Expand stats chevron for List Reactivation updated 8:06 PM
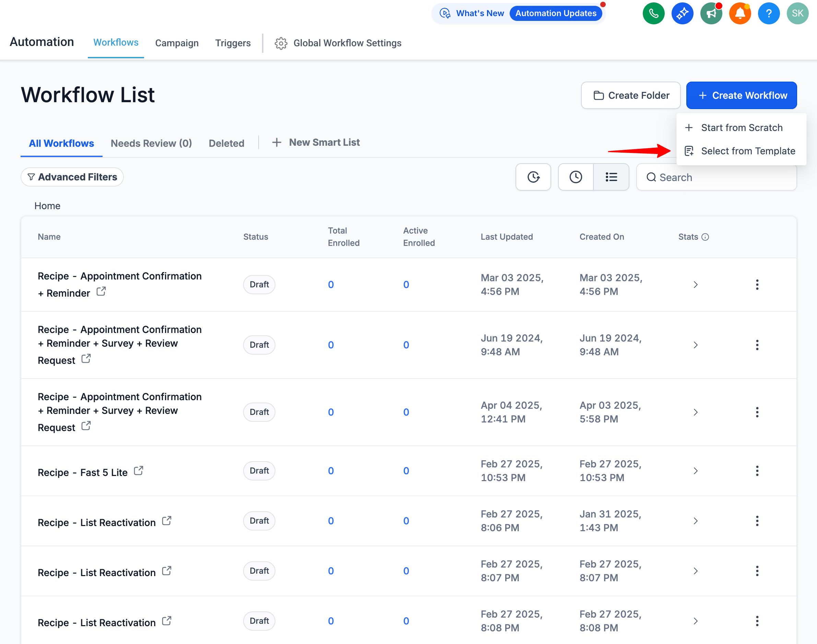 (x=696, y=521)
